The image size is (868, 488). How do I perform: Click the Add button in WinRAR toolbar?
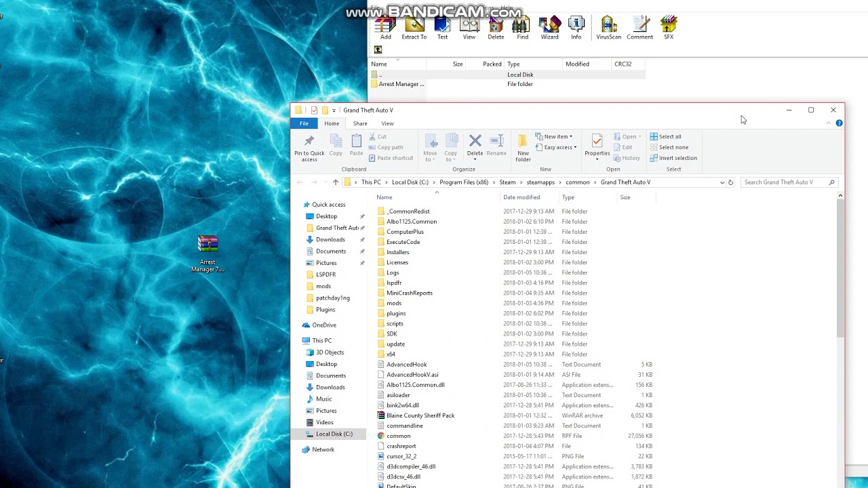point(385,28)
